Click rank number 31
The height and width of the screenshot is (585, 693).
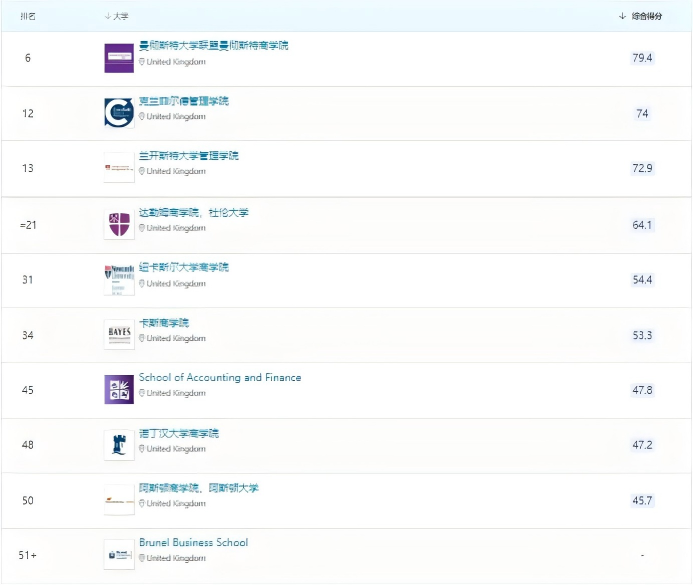28,280
